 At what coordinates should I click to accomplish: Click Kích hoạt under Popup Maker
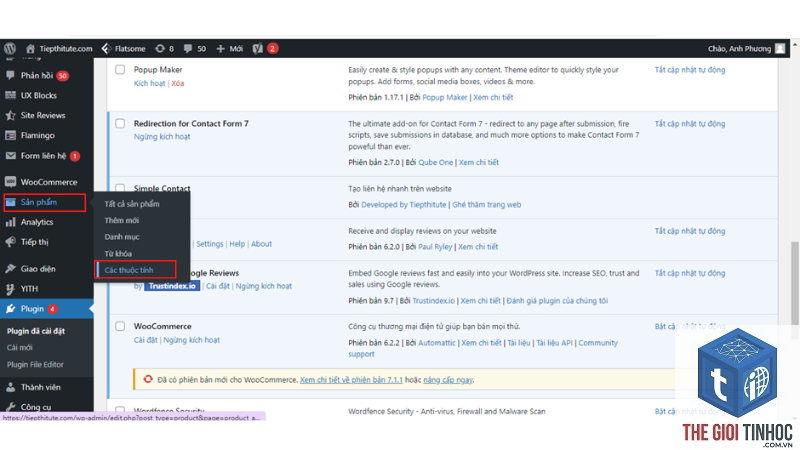click(149, 83)
